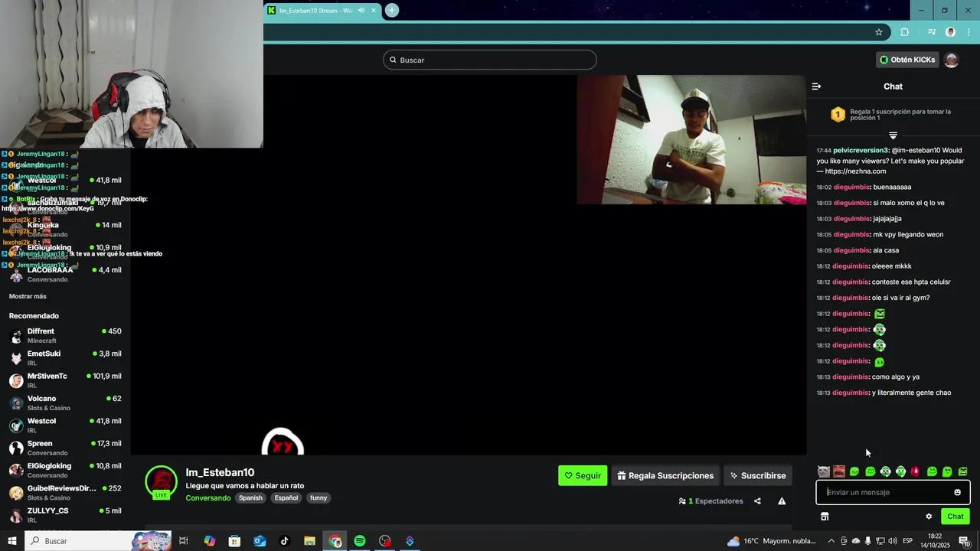
Task: Open Volcano Slots & Casino channel
Action: (65, 403)
